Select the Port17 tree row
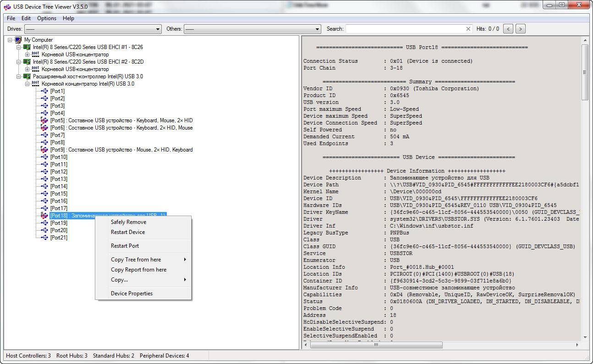593x364 pixels. (x=59, y=208)
